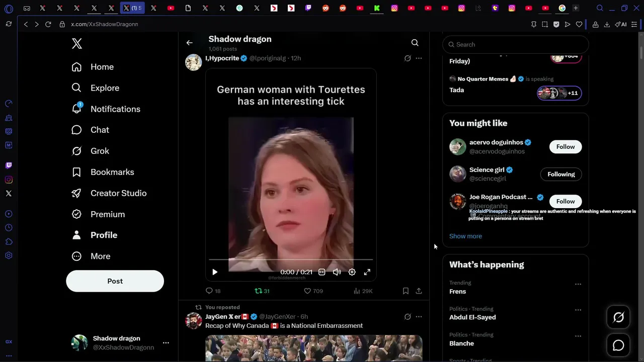Open Bookmarks in left navigation
The image size is (644, 362).
pyautogui.click(x=103, y=172)
